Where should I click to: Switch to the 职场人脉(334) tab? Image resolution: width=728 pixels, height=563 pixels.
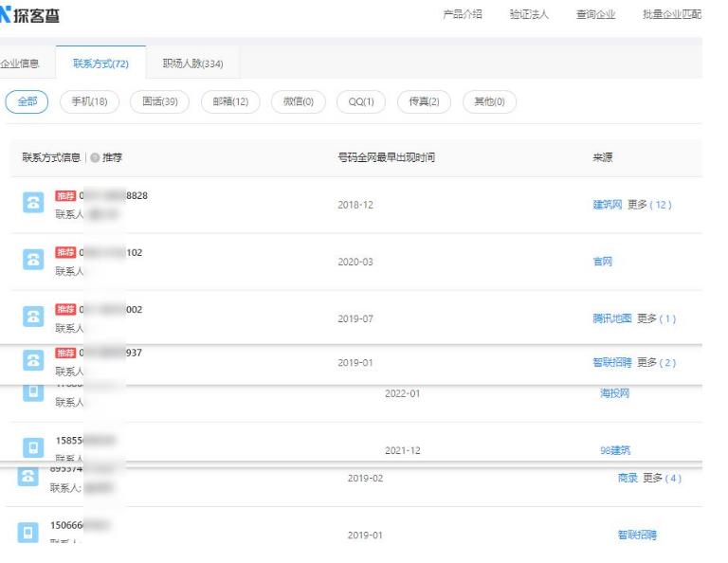click(192, 64)
